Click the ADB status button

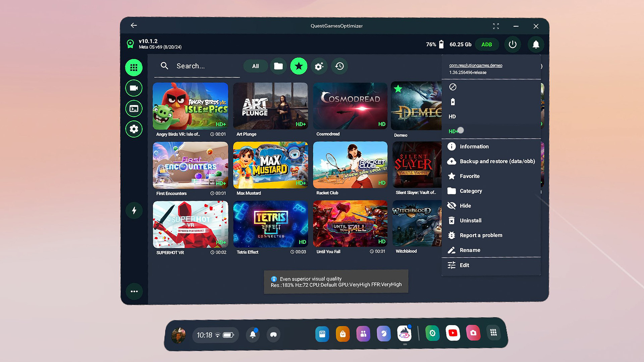tap(486, 44)
